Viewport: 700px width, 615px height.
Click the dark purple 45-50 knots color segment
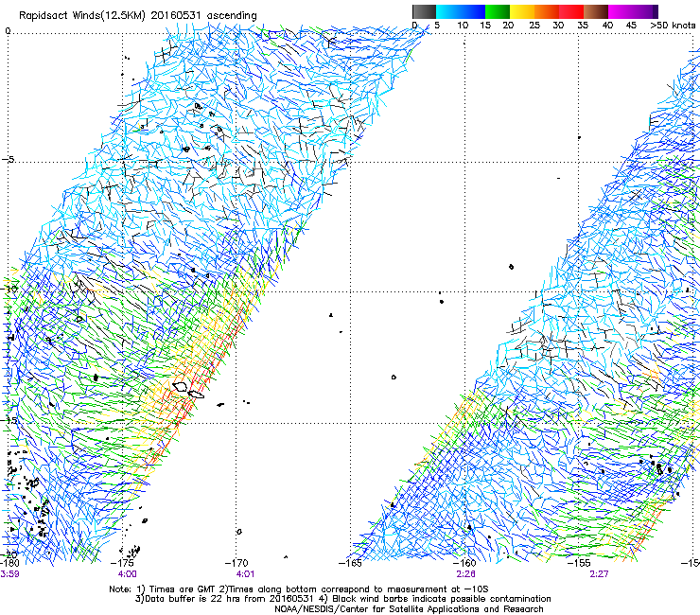point(645,11)
